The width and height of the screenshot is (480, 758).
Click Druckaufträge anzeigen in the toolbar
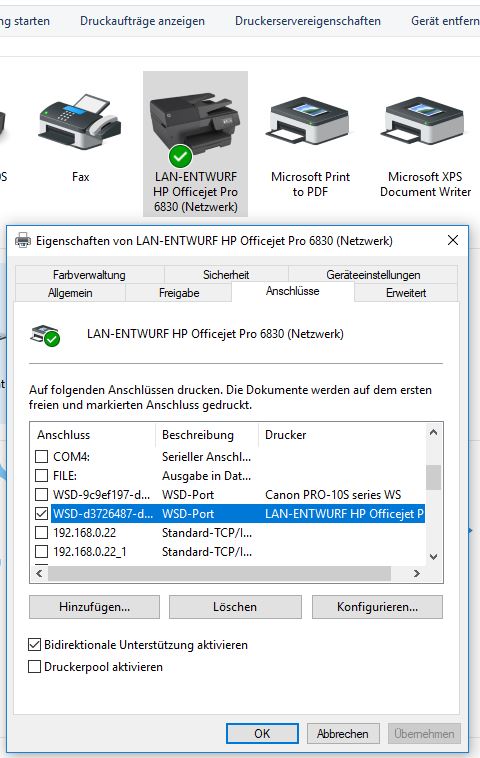pos(143,21)
